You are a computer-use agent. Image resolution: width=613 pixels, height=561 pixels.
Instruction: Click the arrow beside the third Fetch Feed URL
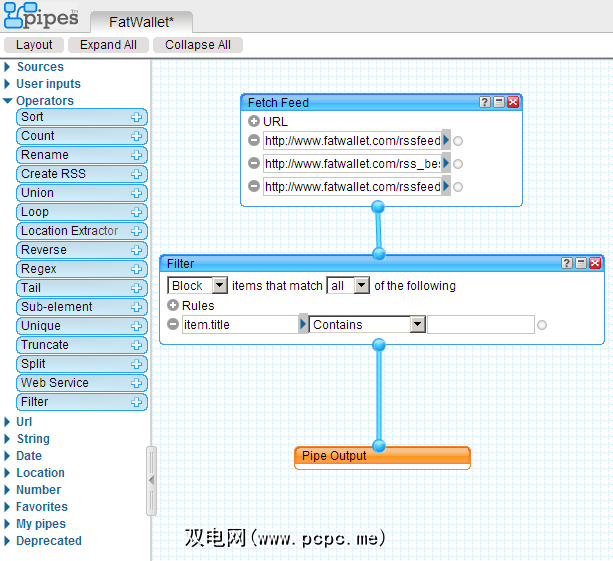446,186
